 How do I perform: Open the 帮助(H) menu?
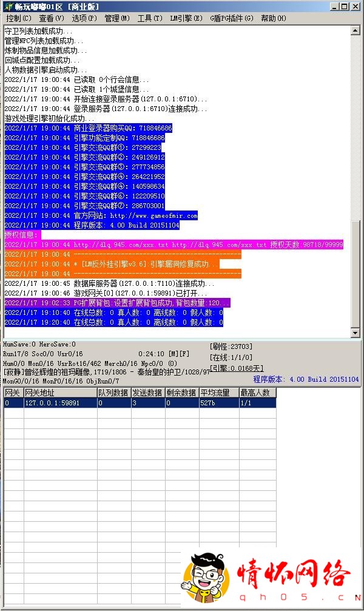click(273, 18)
